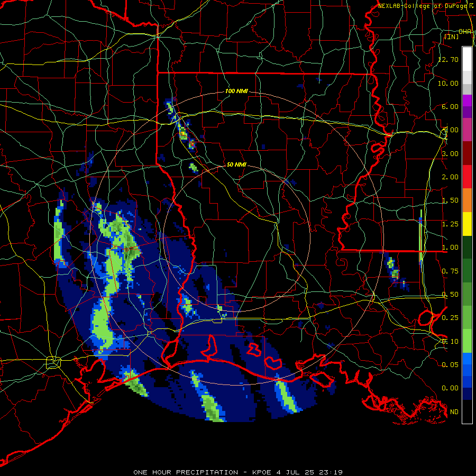
Task: Click the OHA product label
Action: 465,32
